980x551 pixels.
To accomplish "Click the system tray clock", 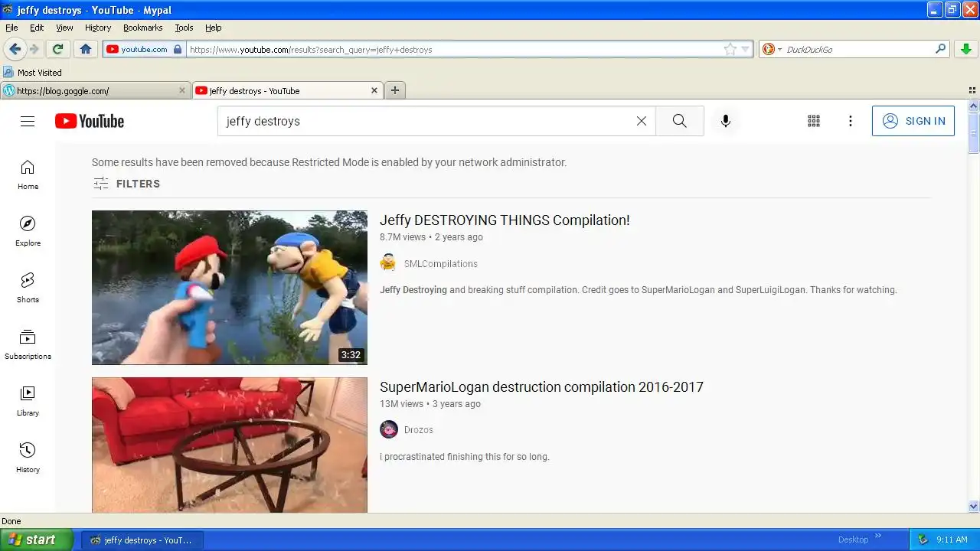I will pos(952,540).
